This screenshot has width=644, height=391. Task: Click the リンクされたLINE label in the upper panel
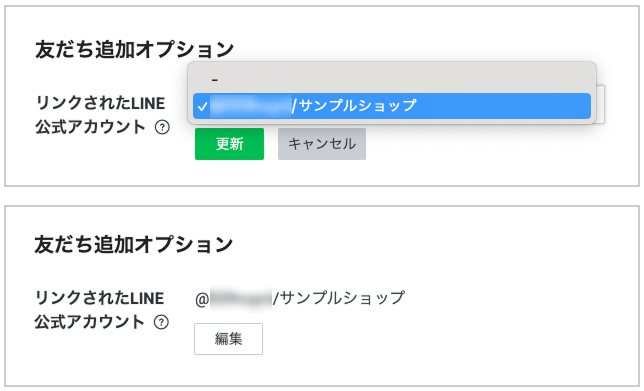pos(100,103)
